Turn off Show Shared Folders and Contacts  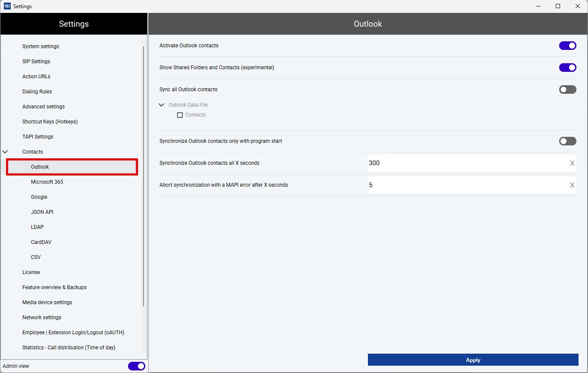point(567,68)
